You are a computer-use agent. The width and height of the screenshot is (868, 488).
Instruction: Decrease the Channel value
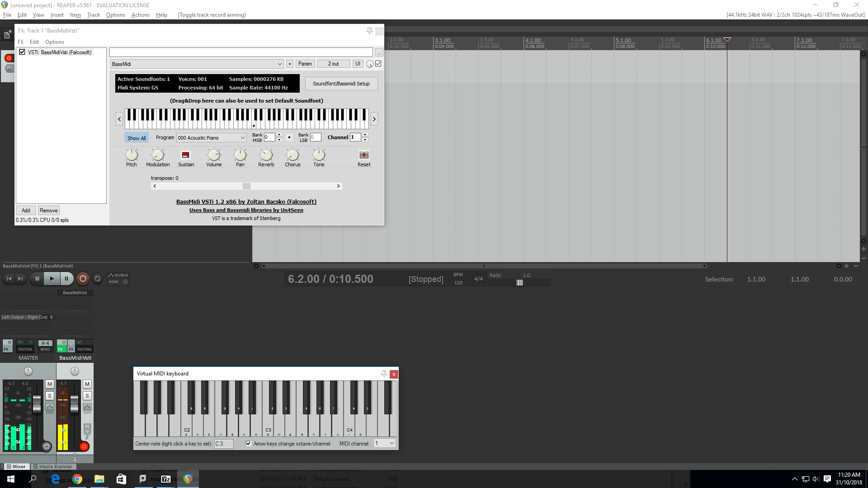coord(365,140)
